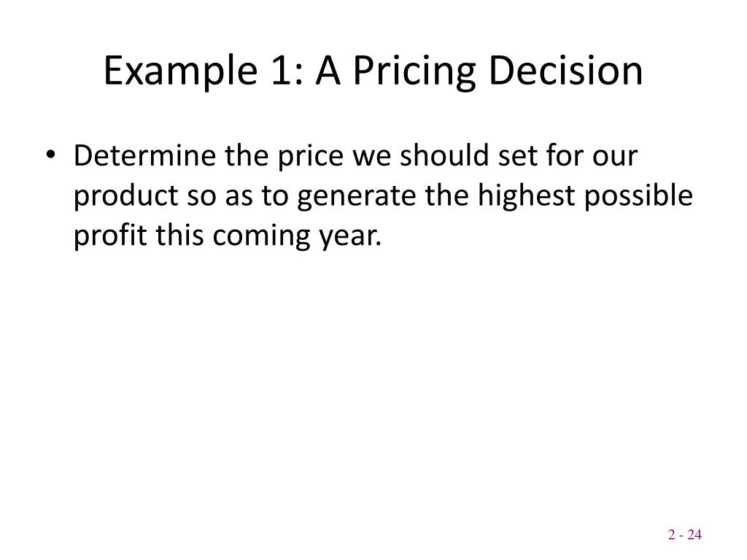Click the word 'Determine' in the bullet text
The width and height of the screenshot is (747, 560).
[144, 155]
